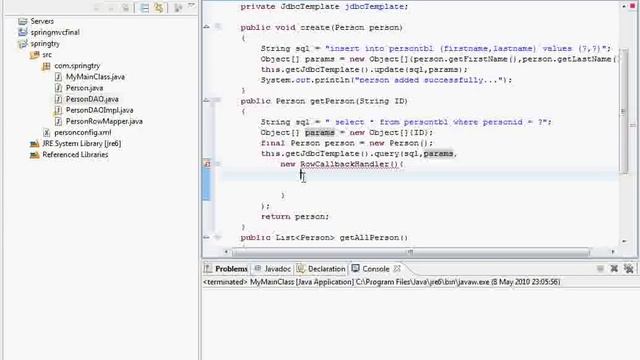Image resolution: width=640 pixels, height=360 pixels.
Task: Click the focus task icon next to Link with Editor
Action: [178, 8]
